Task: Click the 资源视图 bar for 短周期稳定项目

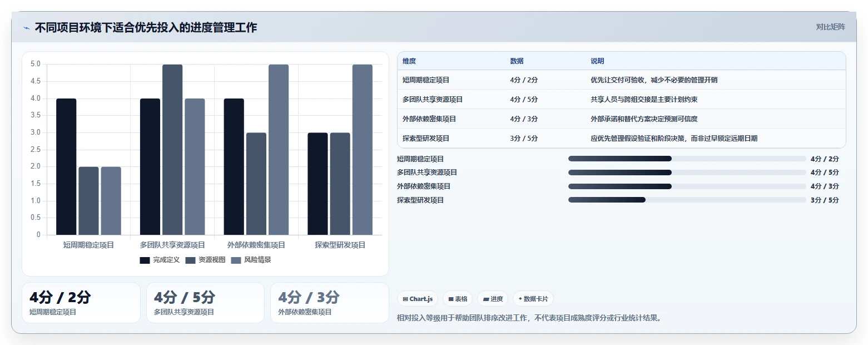Action: tap(88, 201)
